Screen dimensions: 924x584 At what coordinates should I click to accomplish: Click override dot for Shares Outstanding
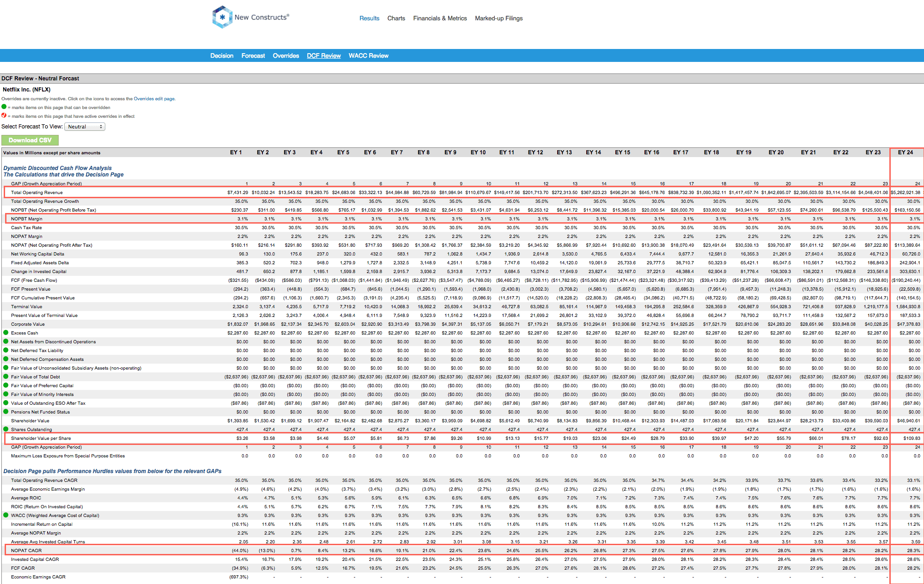point(6,429)
